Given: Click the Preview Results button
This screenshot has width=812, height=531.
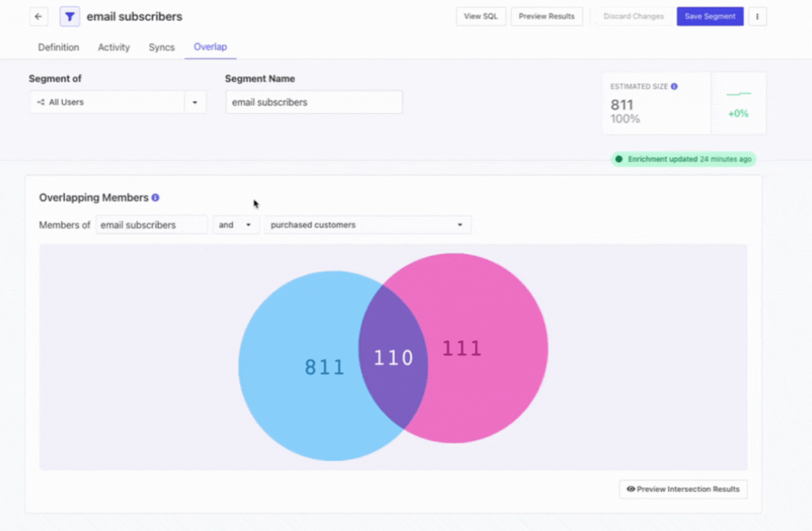Looking at the screenshot, I should point(546,17).
